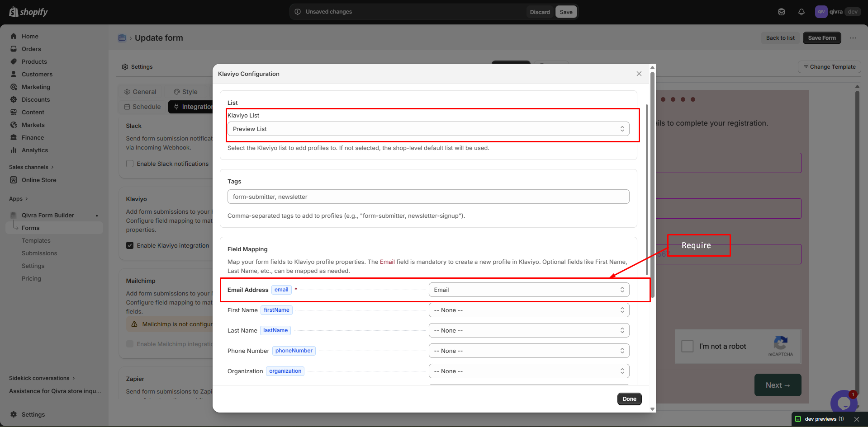Close the dev previews bar
The height and width of the screenshot is (427, 868).
[x=856, y=419]
